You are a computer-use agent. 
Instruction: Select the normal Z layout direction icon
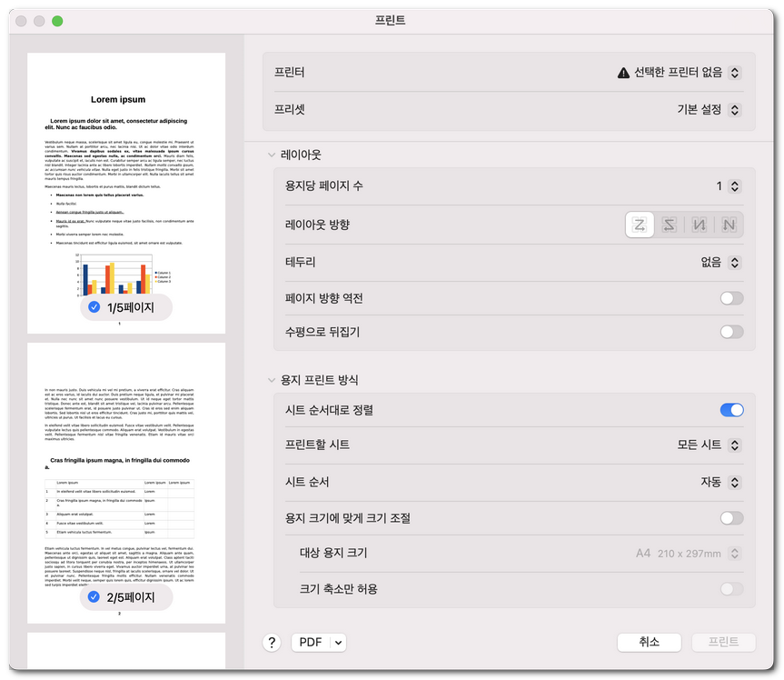pos(639,224)
